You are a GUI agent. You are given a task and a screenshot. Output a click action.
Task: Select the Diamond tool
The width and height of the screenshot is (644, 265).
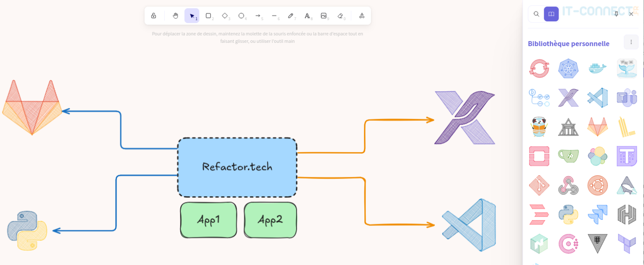(225, 15)
